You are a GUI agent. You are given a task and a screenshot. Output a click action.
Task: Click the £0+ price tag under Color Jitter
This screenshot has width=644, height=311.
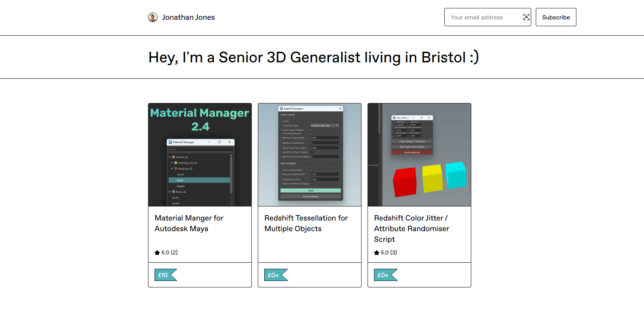[x=386, y=275]
